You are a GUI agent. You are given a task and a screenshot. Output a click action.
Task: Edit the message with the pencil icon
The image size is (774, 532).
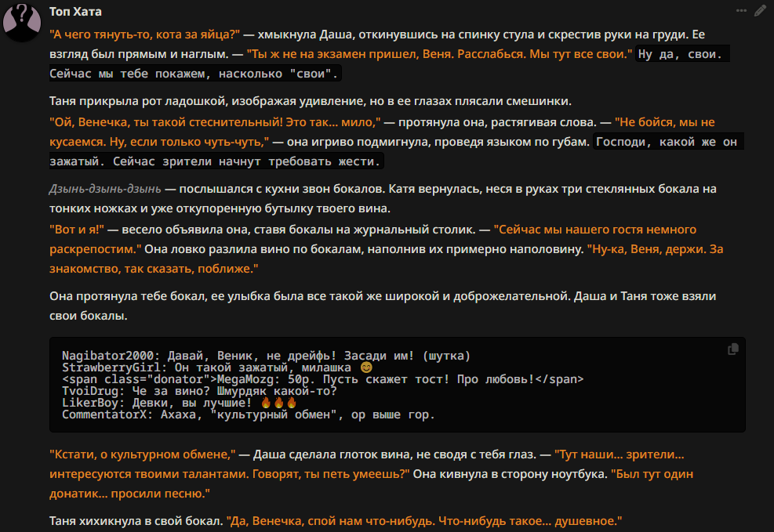coord(760,11)
